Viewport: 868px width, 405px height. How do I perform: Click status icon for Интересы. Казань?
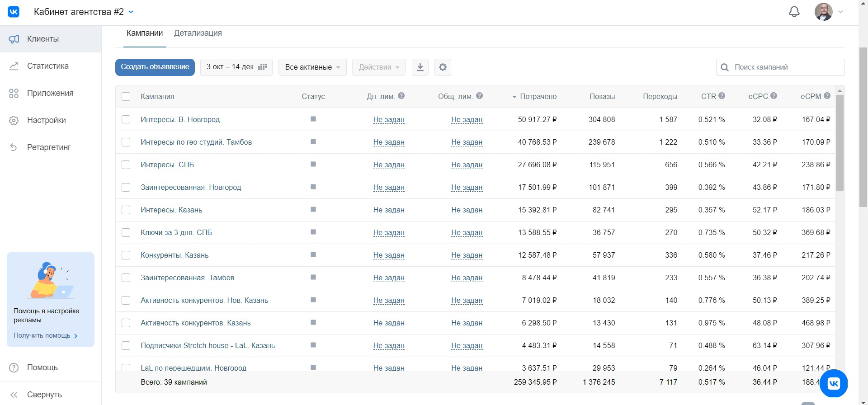pos(313,209)
